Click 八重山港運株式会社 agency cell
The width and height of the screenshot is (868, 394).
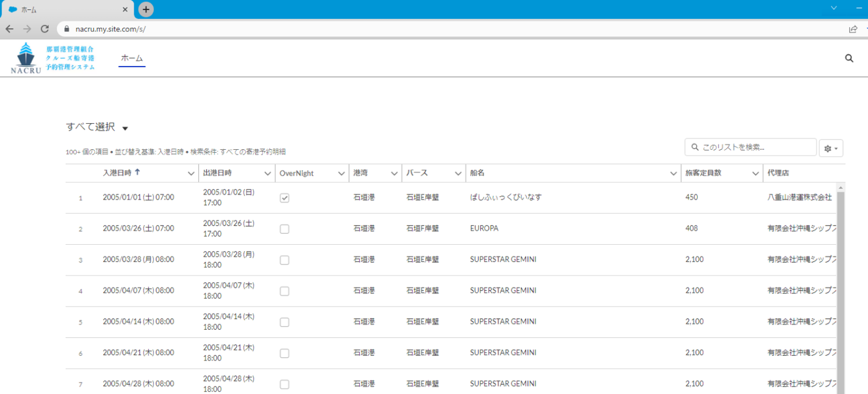799,197
